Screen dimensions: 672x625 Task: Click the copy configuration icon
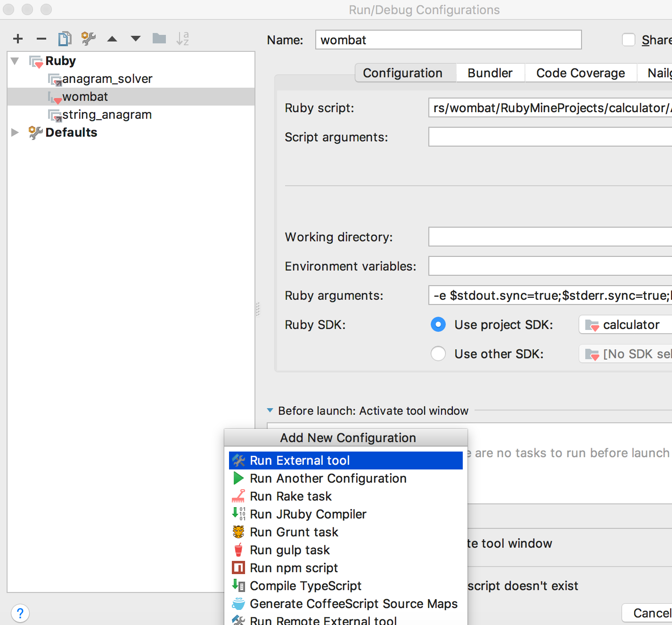click(65, 39)
